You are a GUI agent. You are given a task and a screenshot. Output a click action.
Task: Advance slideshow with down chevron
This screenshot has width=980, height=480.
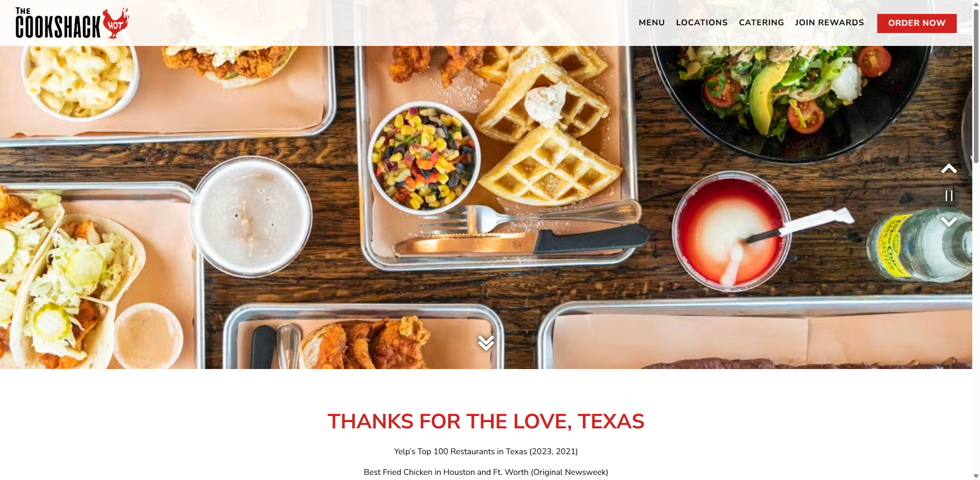[949, 222]
